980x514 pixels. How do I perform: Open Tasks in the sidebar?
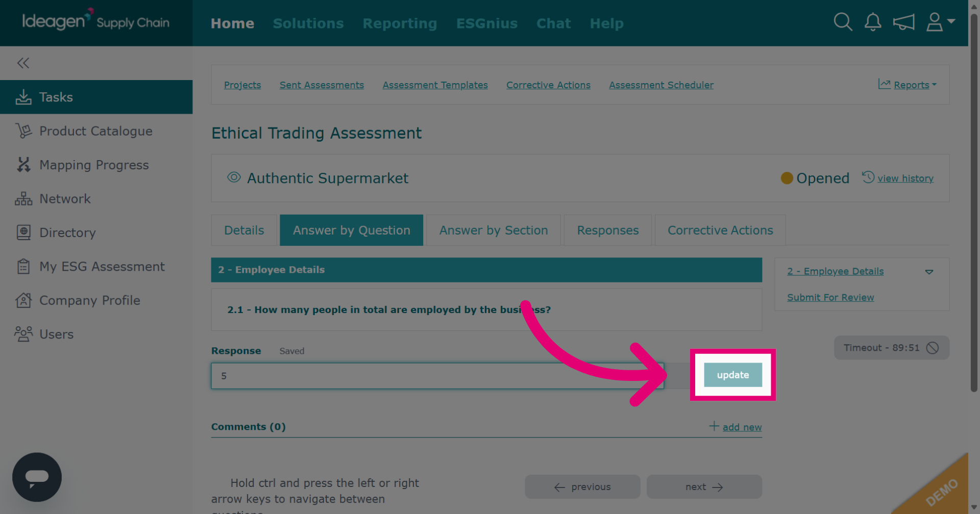click(96, 97)
